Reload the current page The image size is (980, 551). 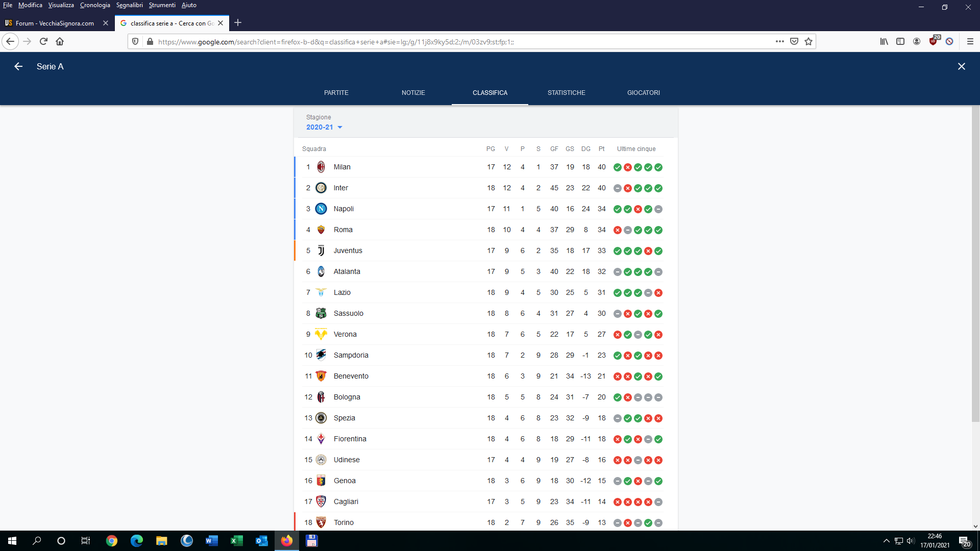(43, 41)
